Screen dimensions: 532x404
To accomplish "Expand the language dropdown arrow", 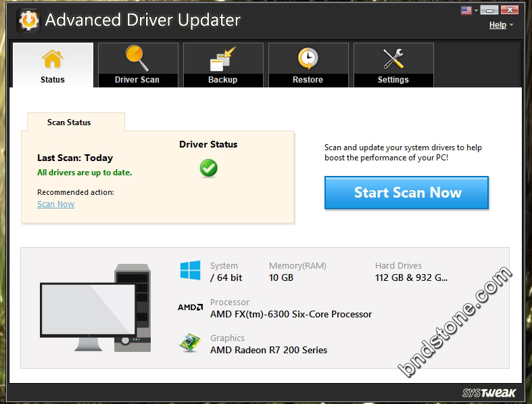I will click(476, 10).
